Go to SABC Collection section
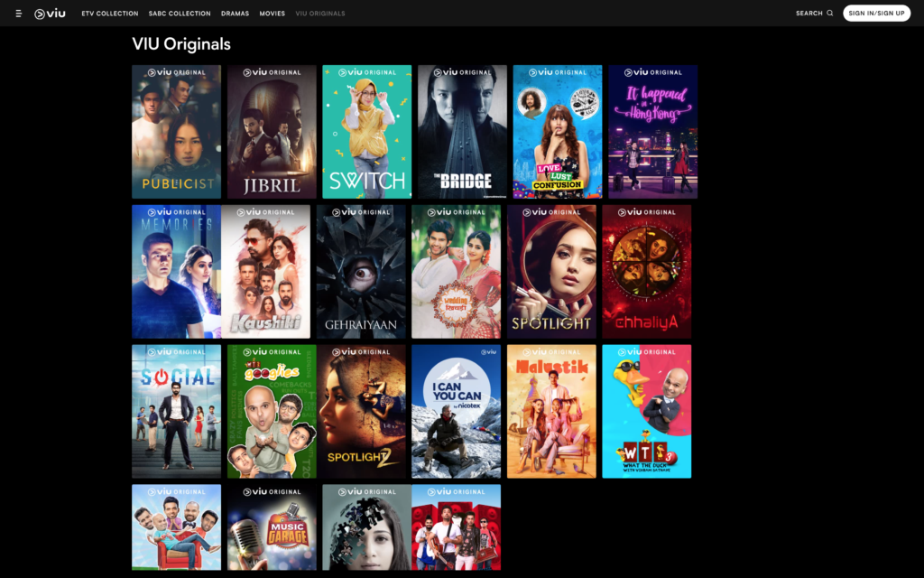Image resolution: width=924 pixels, height=578 pixels. point(180,14)
